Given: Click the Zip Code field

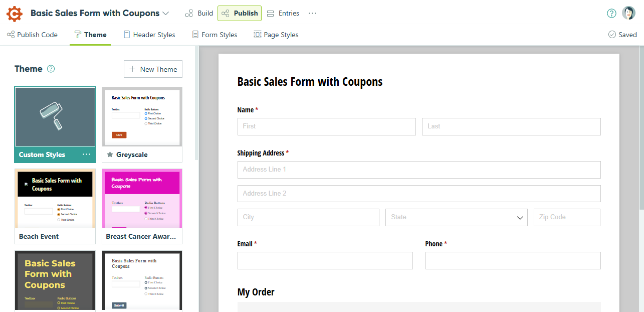Looking at the screenshot, I should point(567,217).
